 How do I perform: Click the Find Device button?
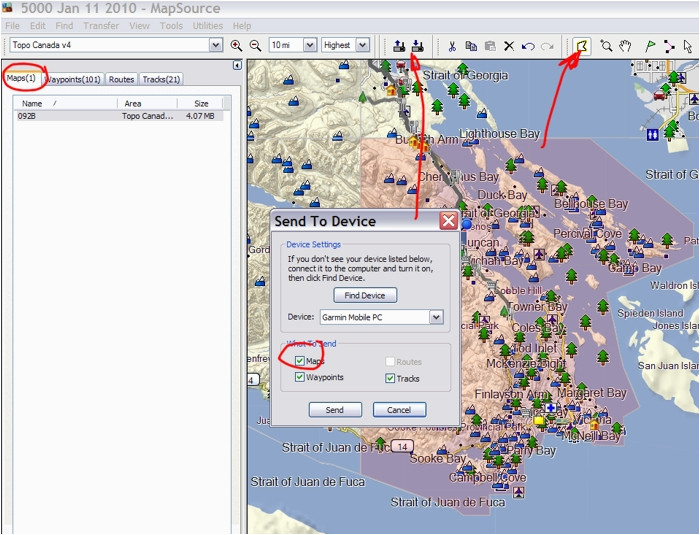[365, 295]
